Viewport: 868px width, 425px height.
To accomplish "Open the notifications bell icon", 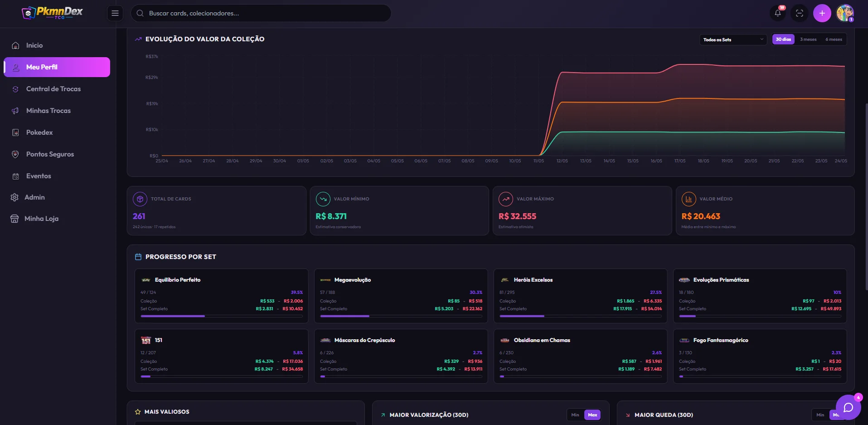I will (x=778, y=13).
